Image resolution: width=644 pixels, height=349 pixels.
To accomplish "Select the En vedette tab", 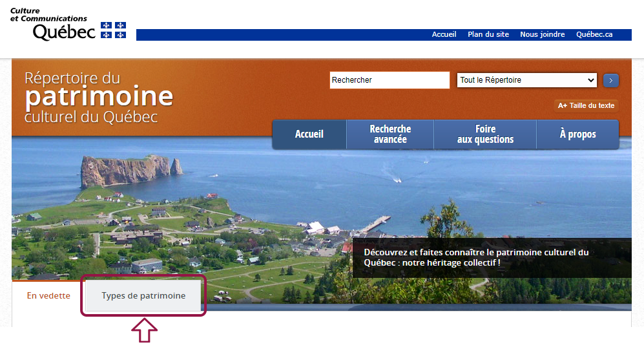I will (x=48, y=296).
